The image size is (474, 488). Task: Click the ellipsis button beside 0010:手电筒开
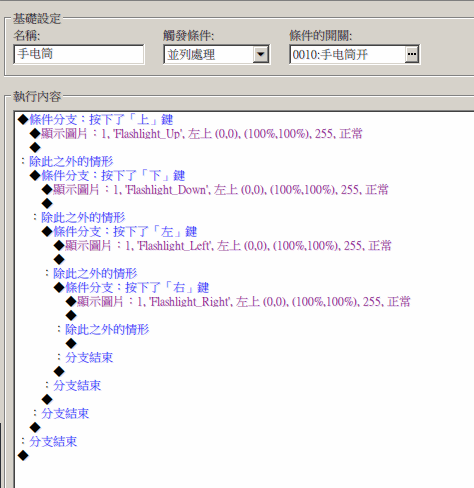[x=412, y=54]
